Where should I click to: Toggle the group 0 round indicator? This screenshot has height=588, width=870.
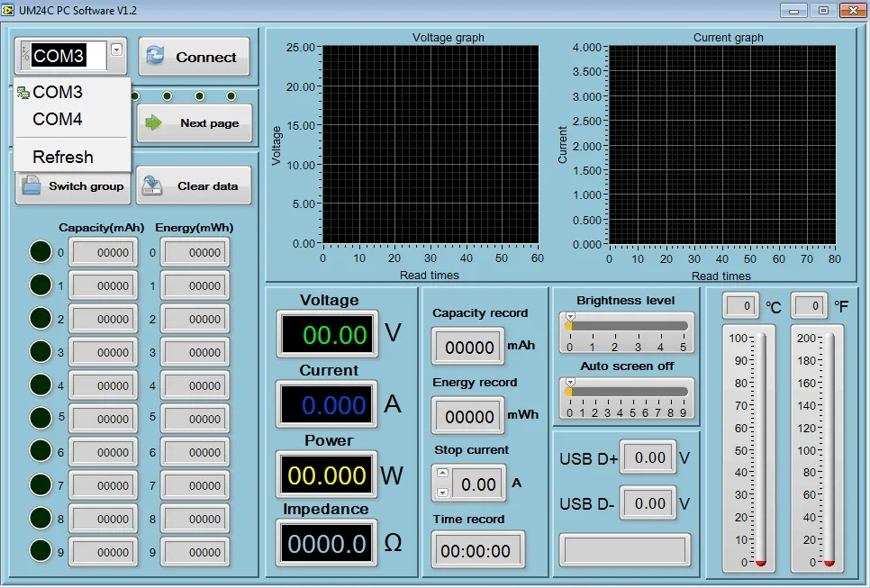41,252
